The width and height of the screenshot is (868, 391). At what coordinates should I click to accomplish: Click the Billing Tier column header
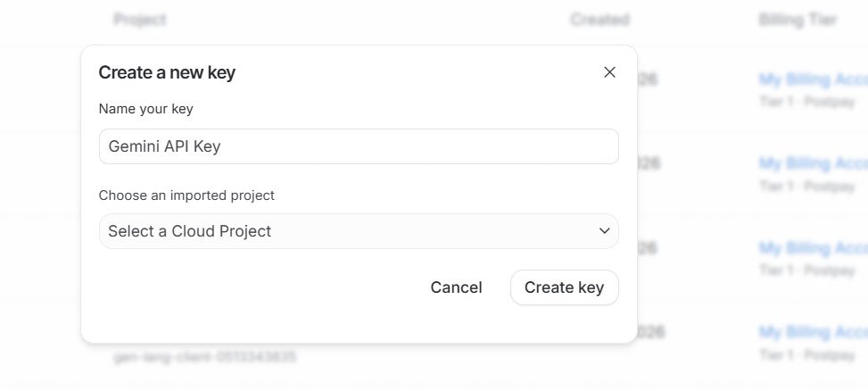[x=800, y=20]
